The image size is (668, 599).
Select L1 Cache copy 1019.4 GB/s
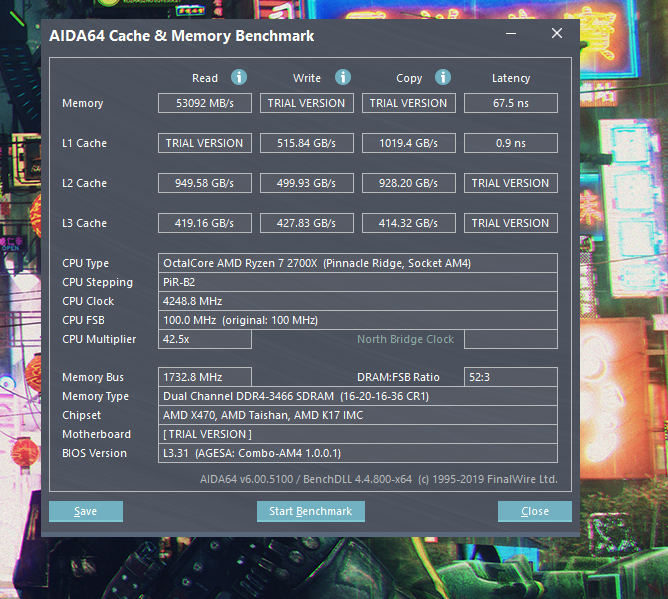409,143
